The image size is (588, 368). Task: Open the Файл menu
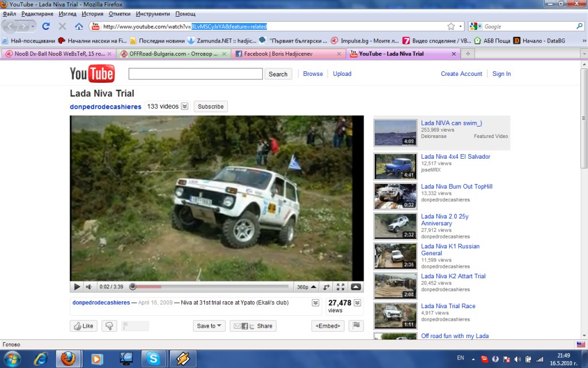coord(9,14)
